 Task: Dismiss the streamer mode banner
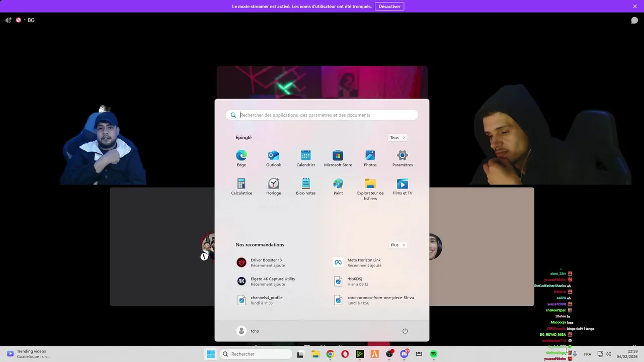click(635, 7)
